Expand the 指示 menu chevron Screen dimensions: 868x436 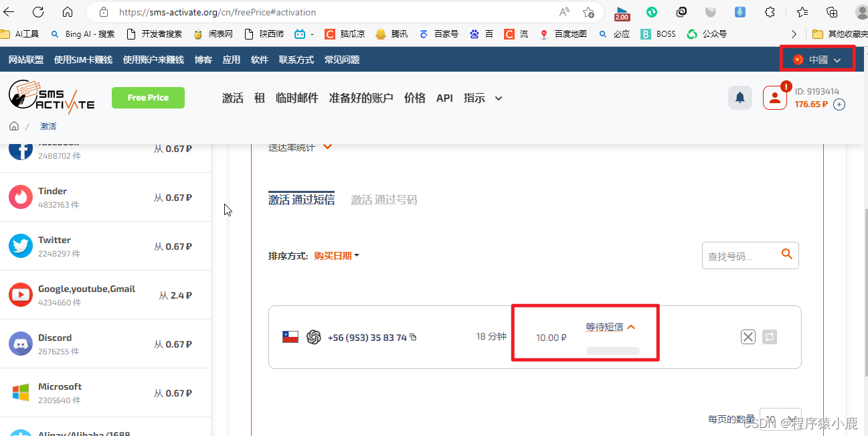coord(499,98)
